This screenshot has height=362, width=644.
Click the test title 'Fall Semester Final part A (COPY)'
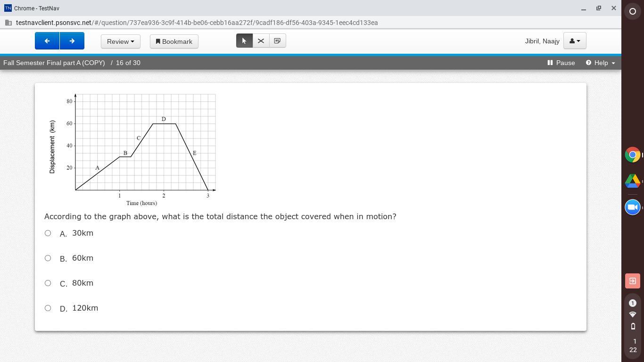[x=54, y=63]
